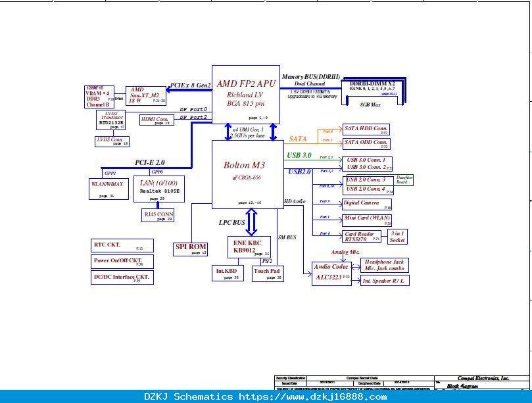Screen dimensions: 532x403
Task: Click the GPP1 label
Action: point(110,173)
